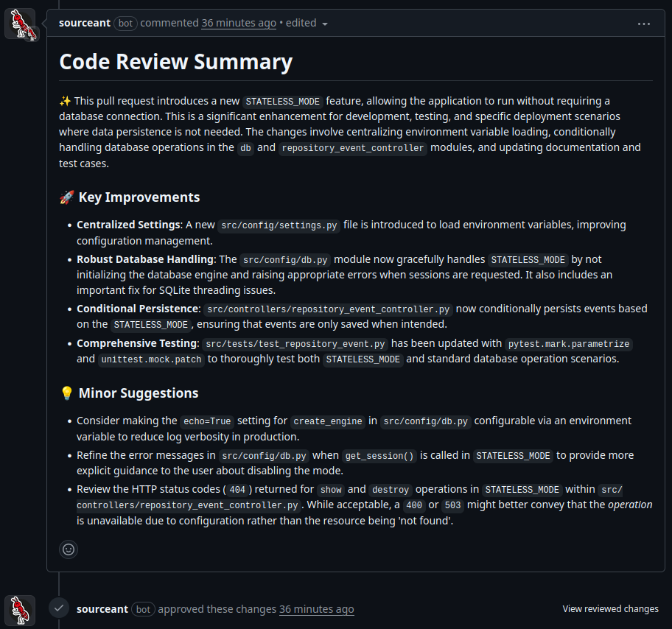The width and height of the screenshot is (672, 629).
Task: Open sourceant profile link in comment header
Action: (x=85, y=23)
